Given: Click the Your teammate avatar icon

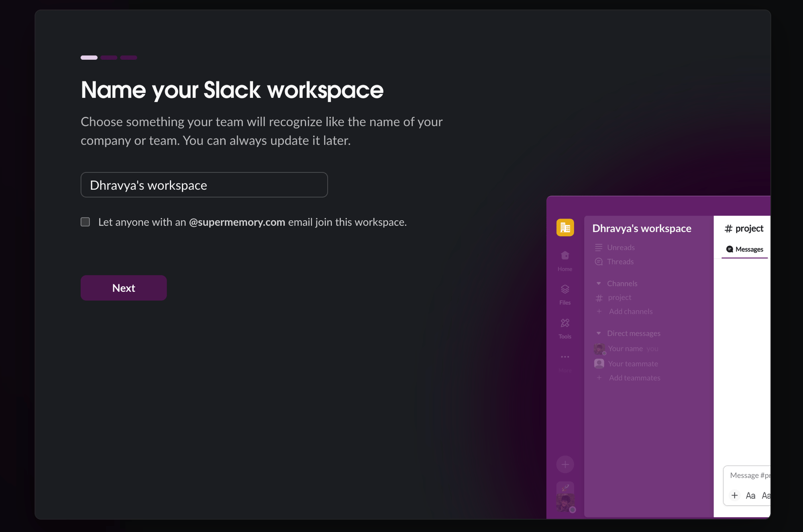Looking at the screenshot, I should pos(599,363).
